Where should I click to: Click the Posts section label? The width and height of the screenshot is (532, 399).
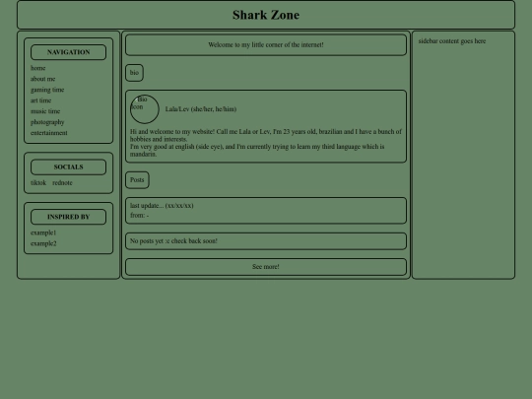point(137,180)
